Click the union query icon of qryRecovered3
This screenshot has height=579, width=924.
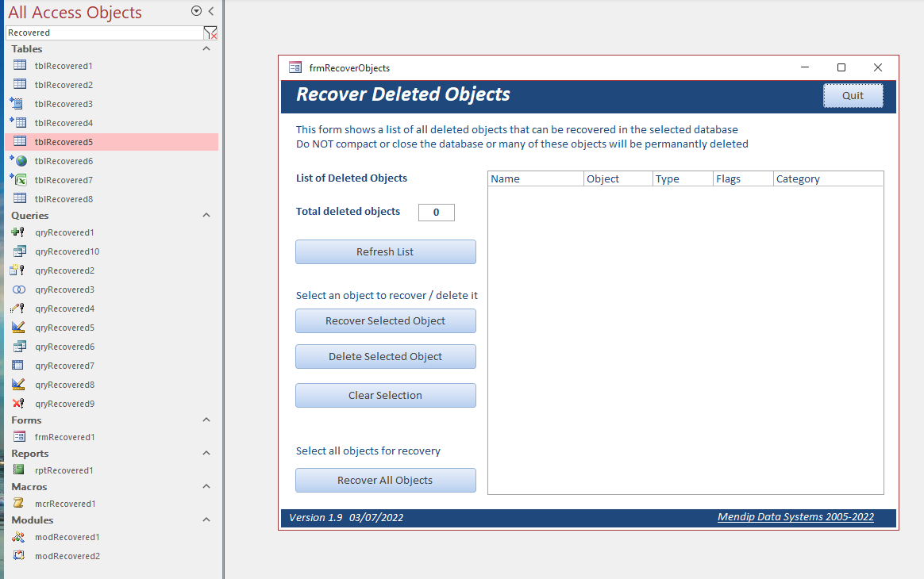tap(19, 289)
